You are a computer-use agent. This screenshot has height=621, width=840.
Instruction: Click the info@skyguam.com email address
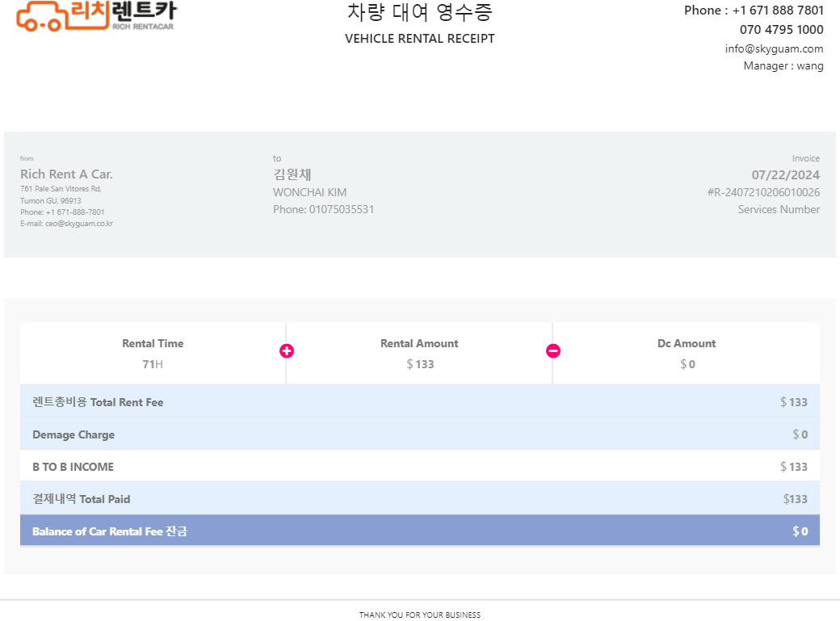coord(774,48)
